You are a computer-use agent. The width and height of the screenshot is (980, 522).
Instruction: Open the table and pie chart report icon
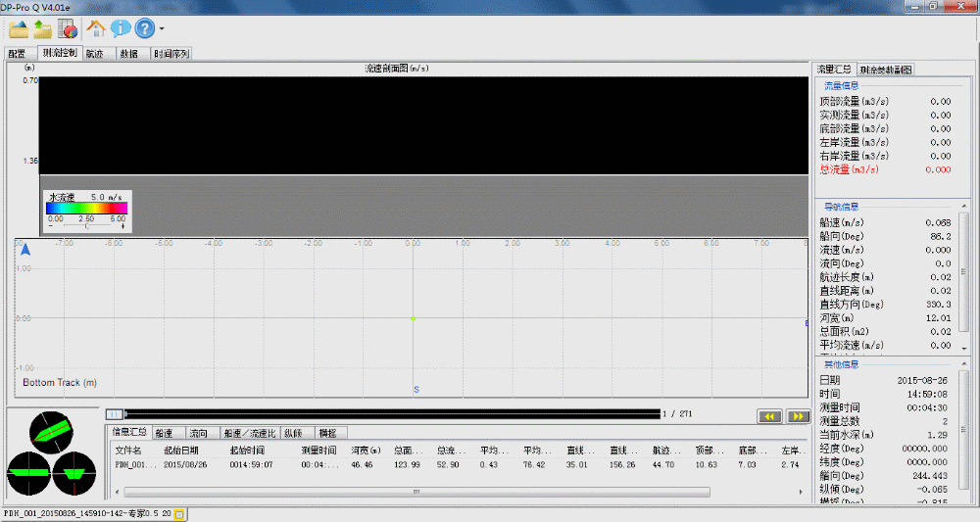coord(68,28)
